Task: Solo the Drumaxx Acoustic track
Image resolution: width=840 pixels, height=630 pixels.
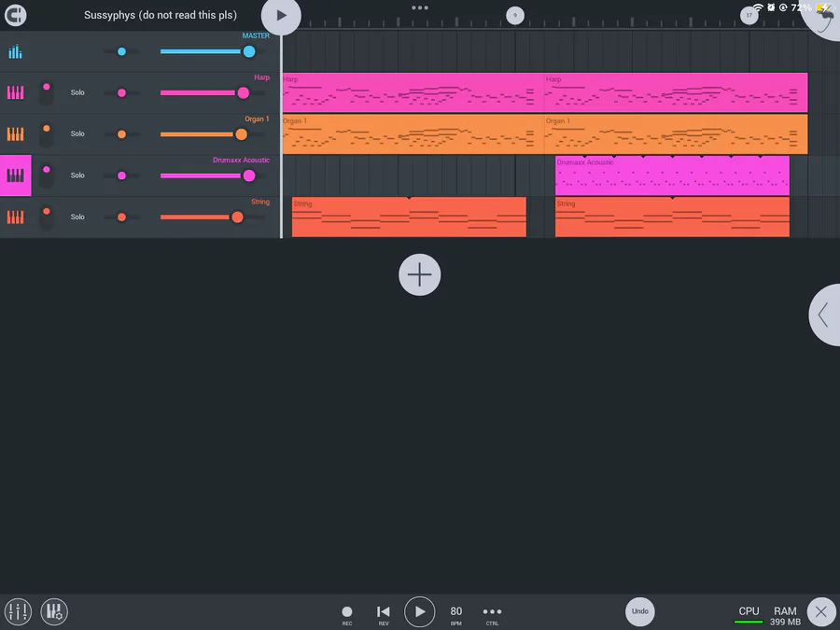Action: tap(77, 175)
